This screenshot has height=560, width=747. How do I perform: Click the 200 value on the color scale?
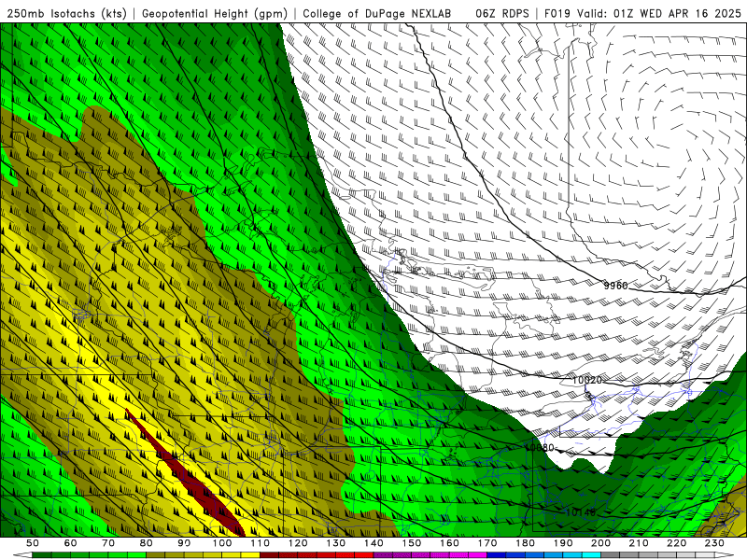pos(601,543)
